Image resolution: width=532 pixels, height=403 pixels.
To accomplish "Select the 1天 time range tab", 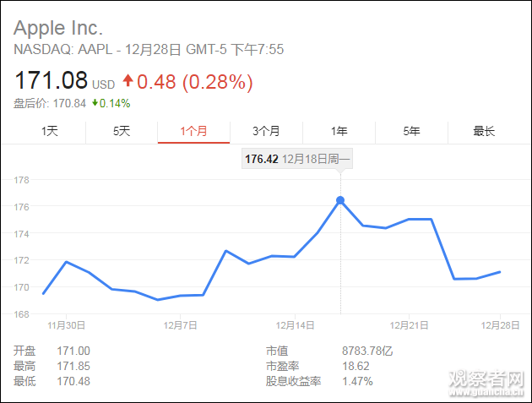I will coord(50,131).
